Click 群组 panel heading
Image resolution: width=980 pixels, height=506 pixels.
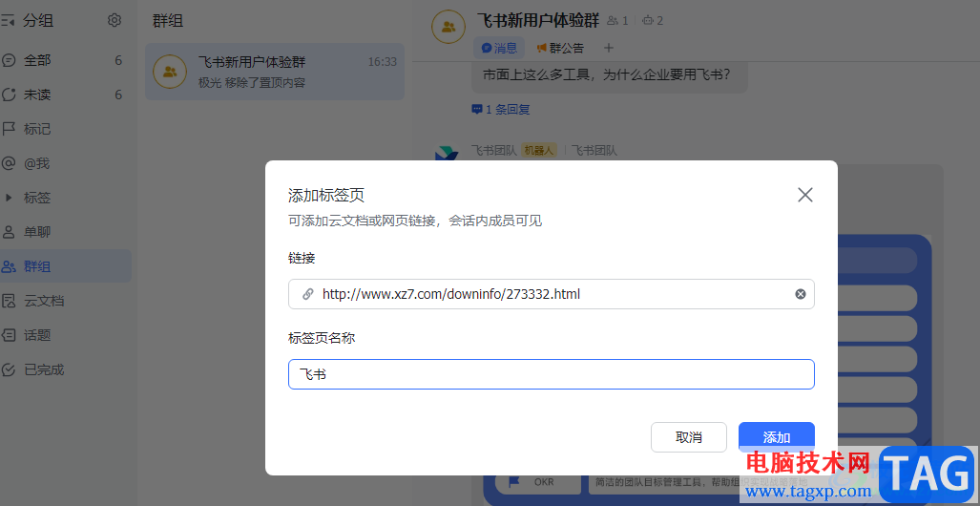click(168, 21)
